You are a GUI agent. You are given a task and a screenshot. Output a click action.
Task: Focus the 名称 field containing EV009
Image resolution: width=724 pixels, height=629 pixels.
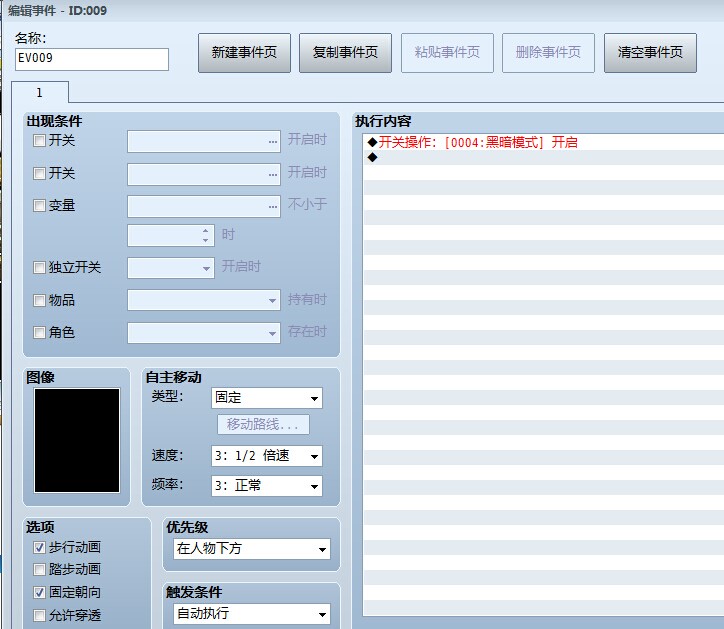92,59
